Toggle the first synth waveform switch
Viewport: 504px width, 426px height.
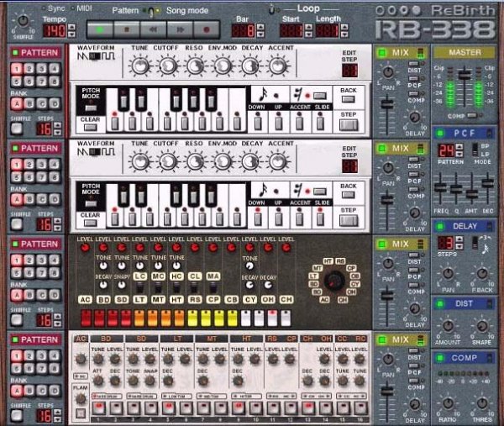pyautogui.click(x=96, y=56)
